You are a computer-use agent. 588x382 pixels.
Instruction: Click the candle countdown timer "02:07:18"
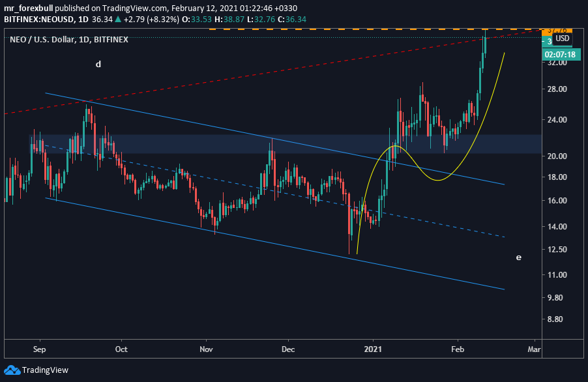[560, 55]
